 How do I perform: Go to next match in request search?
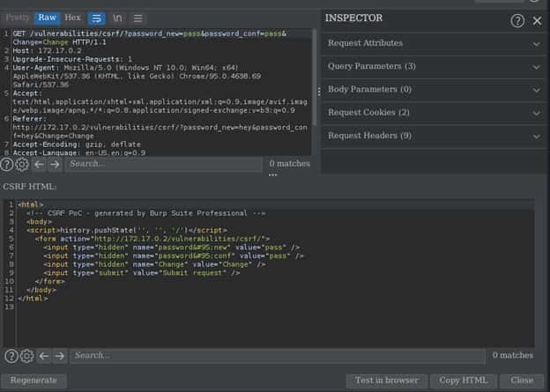click(x=55, y=164)
